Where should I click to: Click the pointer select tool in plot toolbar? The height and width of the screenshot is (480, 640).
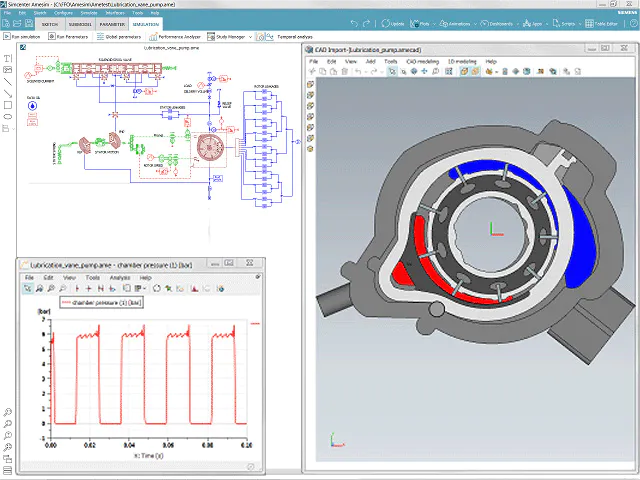click(28, 288)
